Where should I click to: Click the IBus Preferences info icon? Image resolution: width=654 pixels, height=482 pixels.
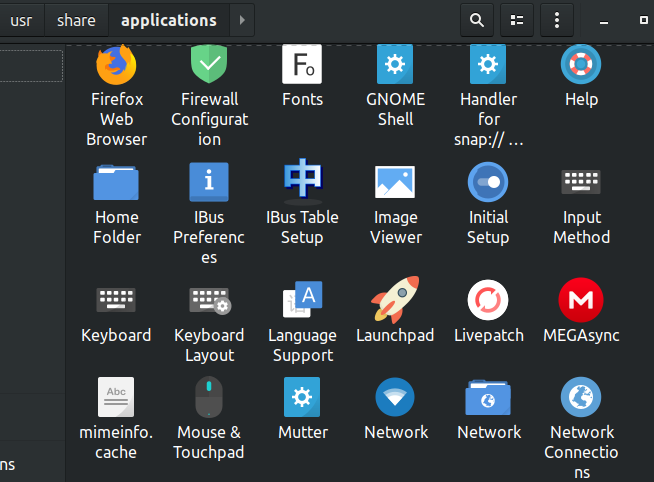pos(209,182)
